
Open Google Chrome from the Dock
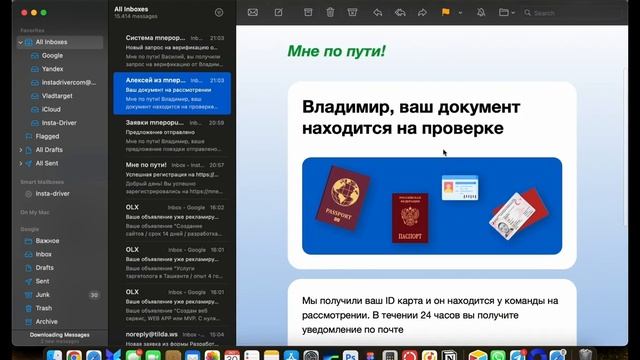(x=74, y=355)
